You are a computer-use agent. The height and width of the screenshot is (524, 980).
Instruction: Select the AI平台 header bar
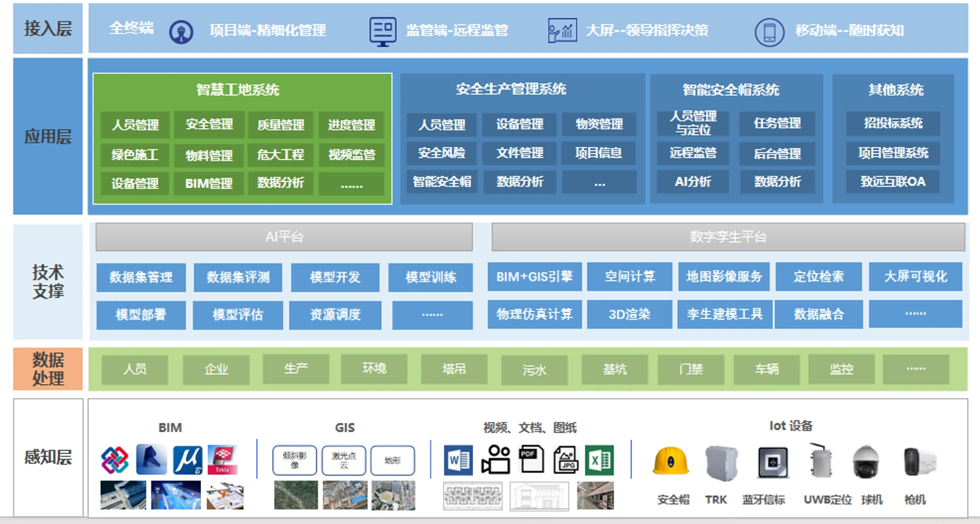284,237
